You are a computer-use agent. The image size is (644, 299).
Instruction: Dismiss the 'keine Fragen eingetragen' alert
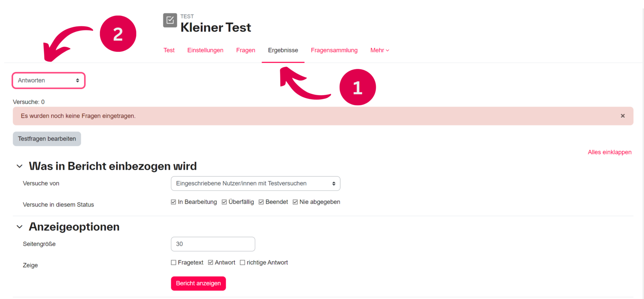tap(623, 116)
